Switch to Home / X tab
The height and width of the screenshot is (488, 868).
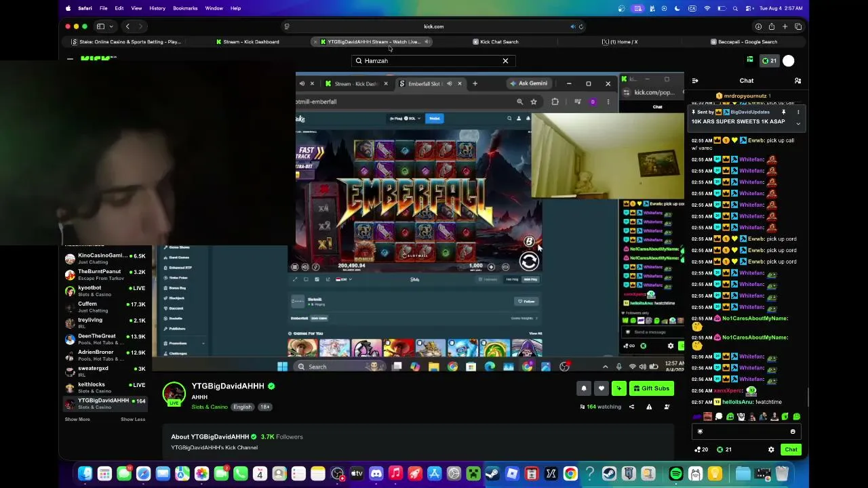click(x=620, y=42)
